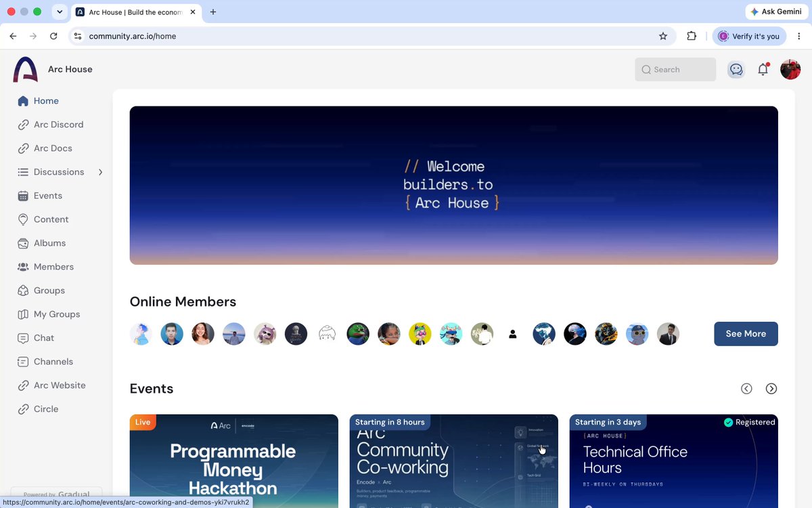Go back to previous page
Viewport: 812px width, 508px height.
(x=13, y=36)
